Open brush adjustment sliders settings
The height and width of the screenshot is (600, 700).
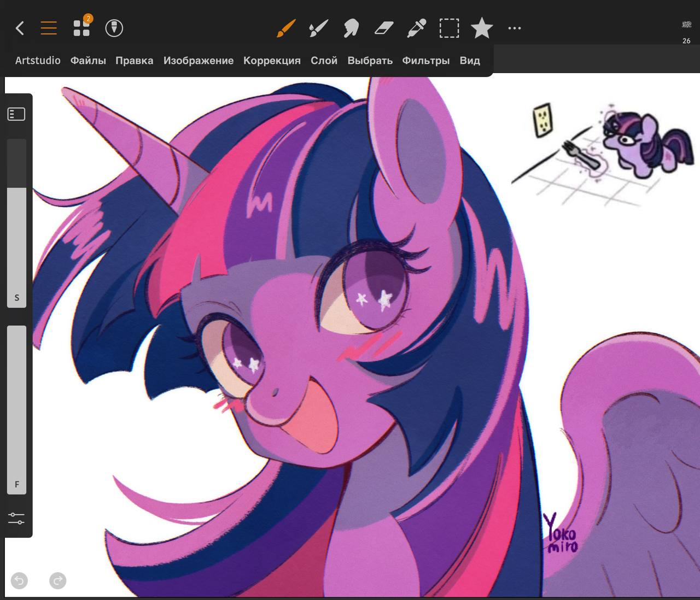coord(16,518)
